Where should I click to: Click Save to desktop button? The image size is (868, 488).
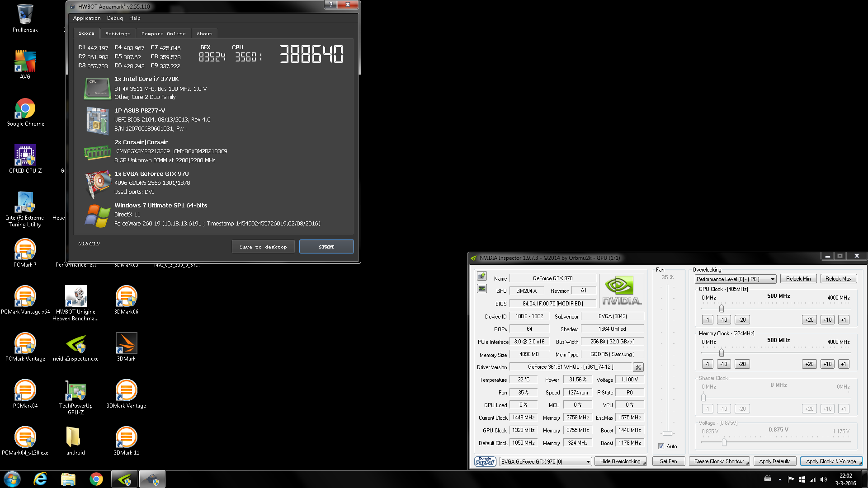coord(263,247)
